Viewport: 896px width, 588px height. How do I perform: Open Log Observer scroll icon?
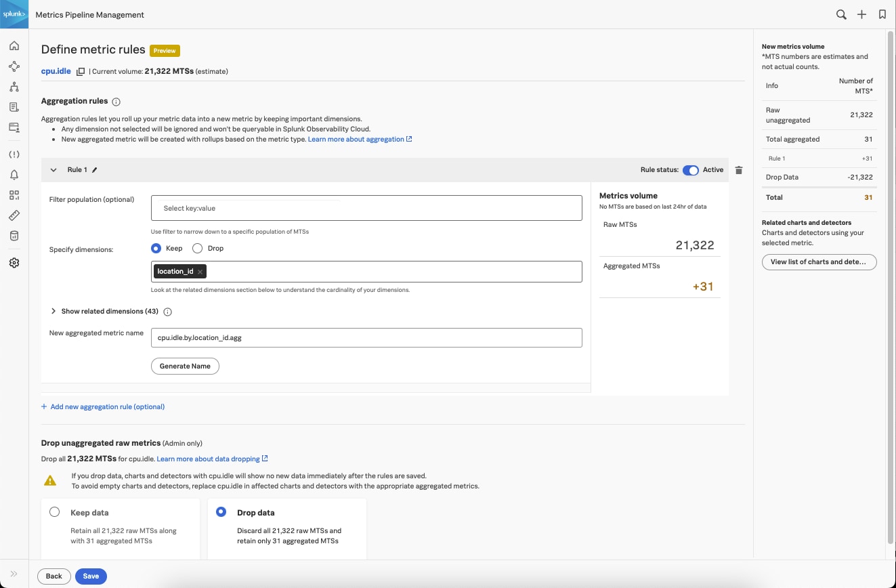pos(14,107)
